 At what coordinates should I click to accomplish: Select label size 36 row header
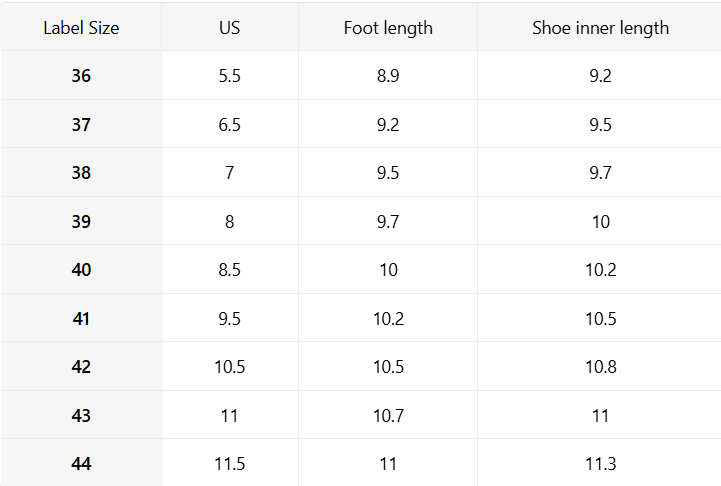81,76
